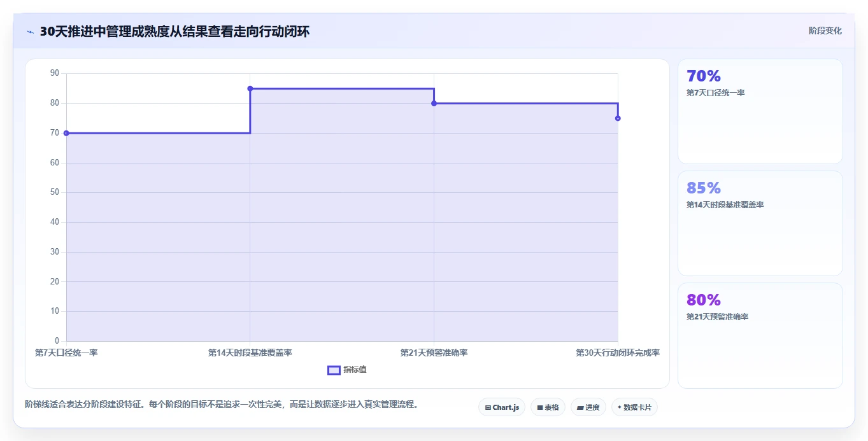Screen dimensions: 868x441
Task: Open the 80% 第21天预警准确率 card
Action: (760, 335)
